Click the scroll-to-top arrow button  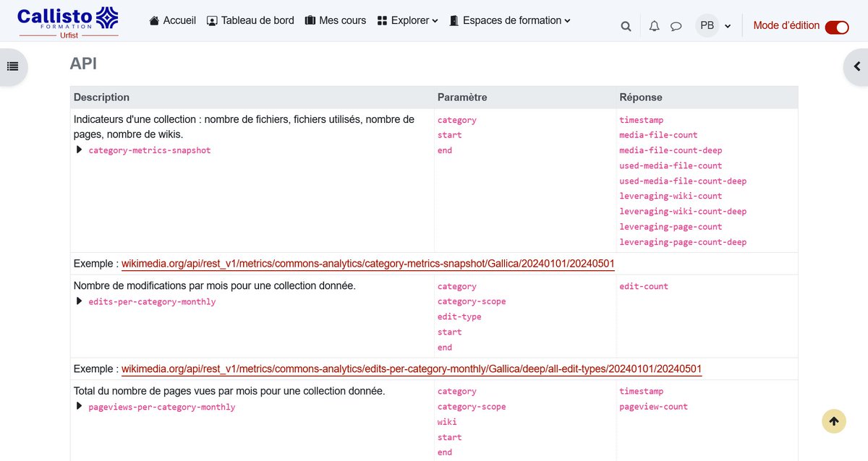(833, 421)
